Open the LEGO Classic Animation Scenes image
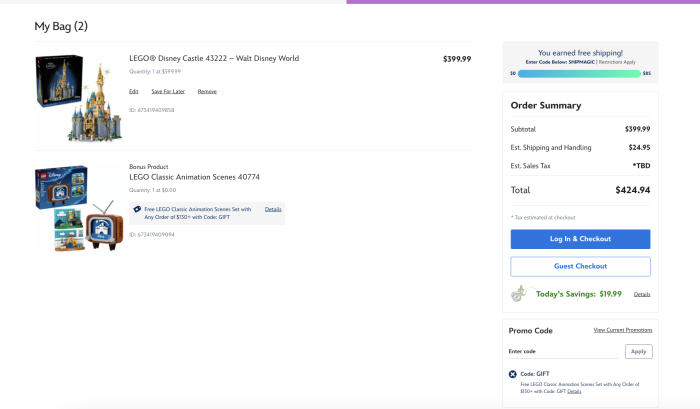The height and width of the screenshot is (409, 700). click(79, 208)
